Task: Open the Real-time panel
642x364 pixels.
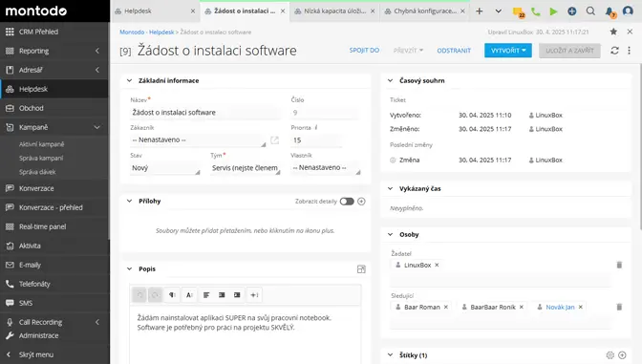Action: (x=54, y=226)
